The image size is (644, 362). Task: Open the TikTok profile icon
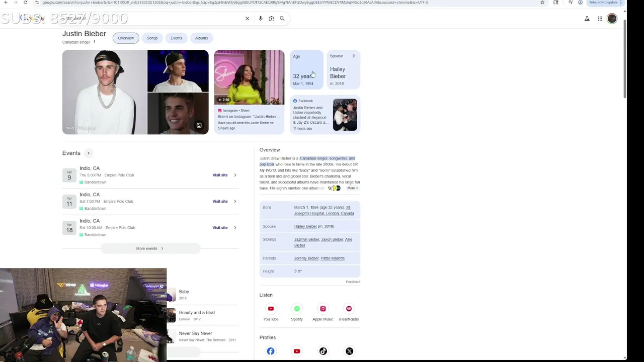323,351
